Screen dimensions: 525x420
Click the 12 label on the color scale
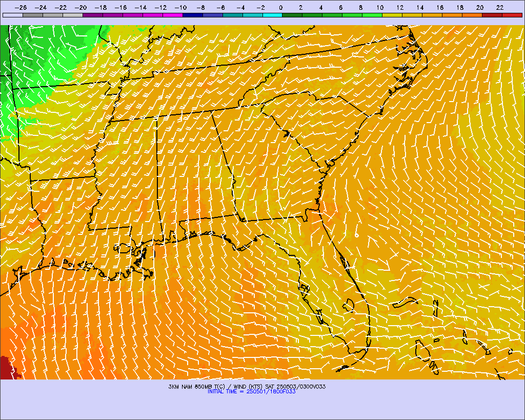tap(400, 8)
